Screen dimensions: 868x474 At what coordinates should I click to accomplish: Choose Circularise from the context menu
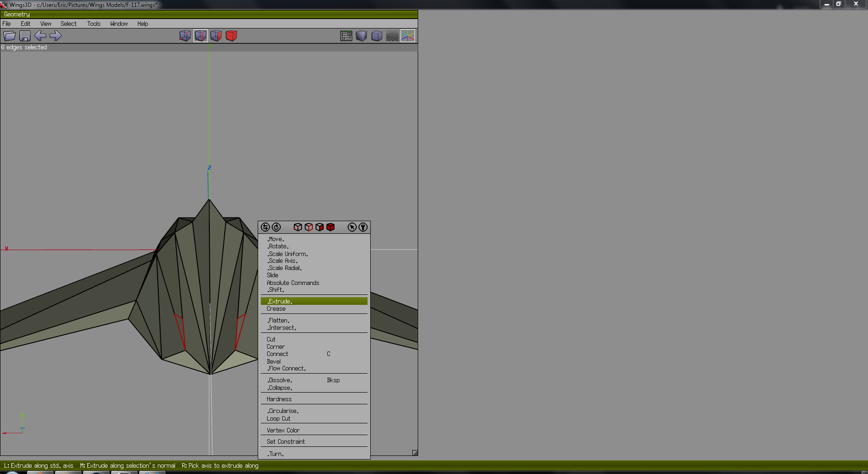point(314,411)
